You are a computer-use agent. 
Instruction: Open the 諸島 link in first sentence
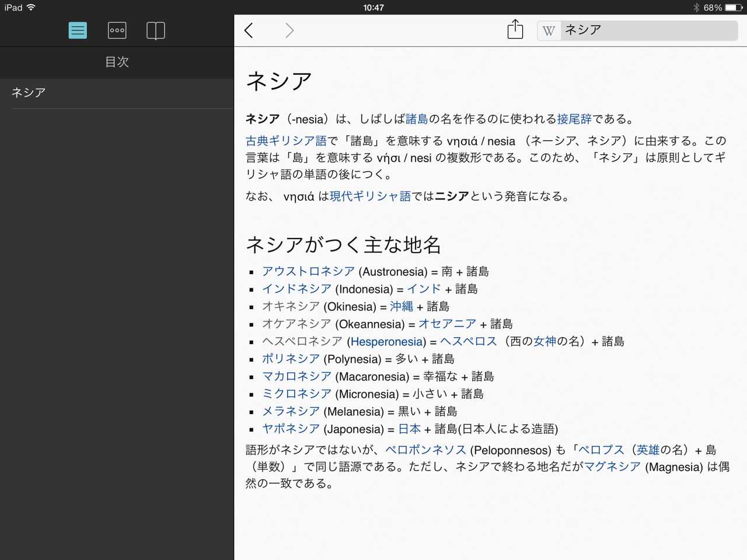point(417,119)
